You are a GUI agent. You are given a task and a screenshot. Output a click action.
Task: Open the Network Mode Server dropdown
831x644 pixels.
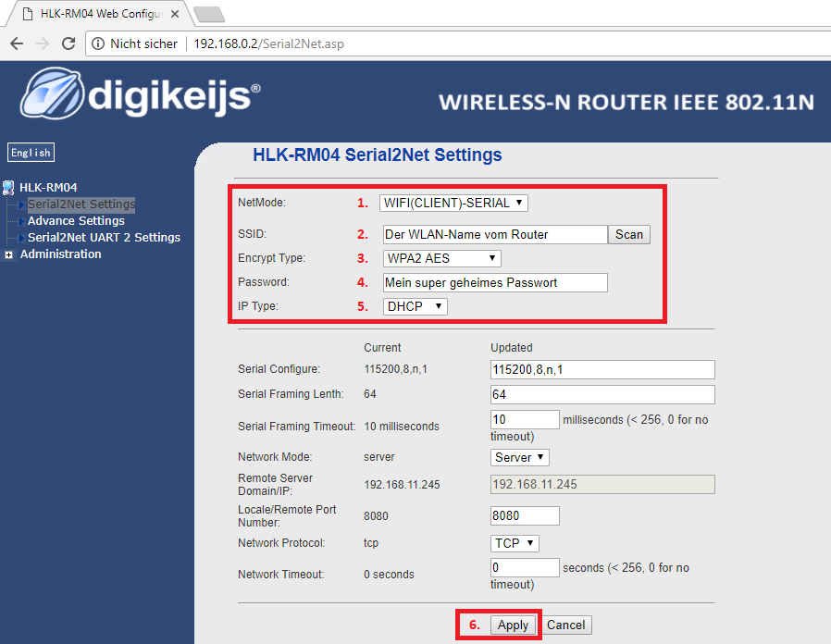[x=520, y=457]
